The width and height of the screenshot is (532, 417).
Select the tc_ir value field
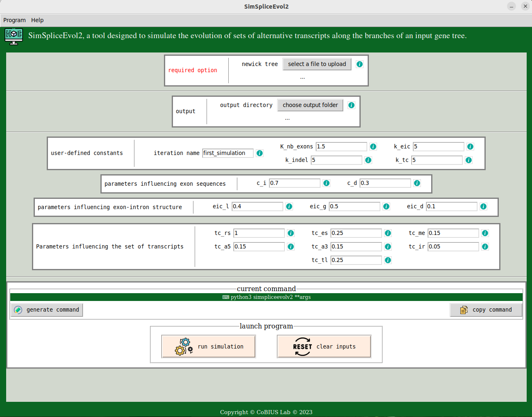pos(453,246)
